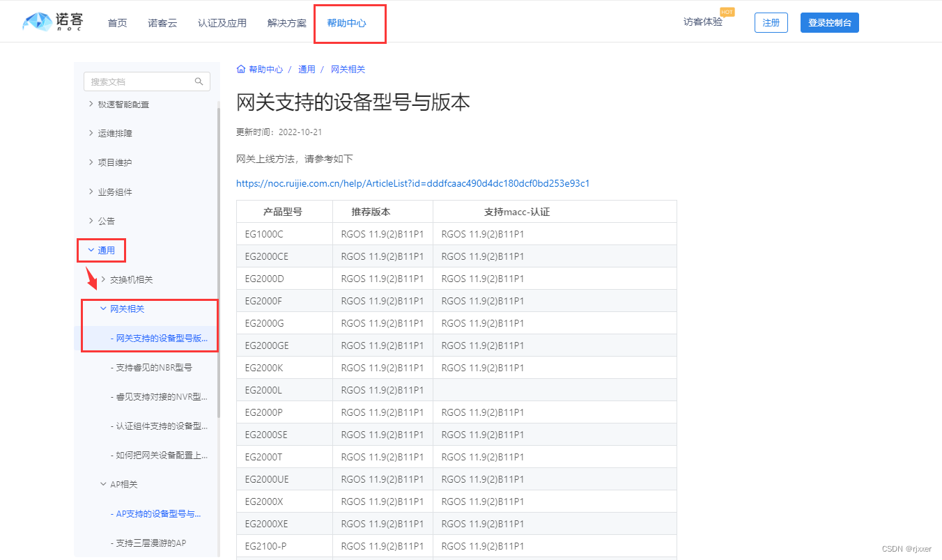The image size is (942, 560).
Task: Click the search magnifier icon in sidebar
Action: click(x=199, y=81)
